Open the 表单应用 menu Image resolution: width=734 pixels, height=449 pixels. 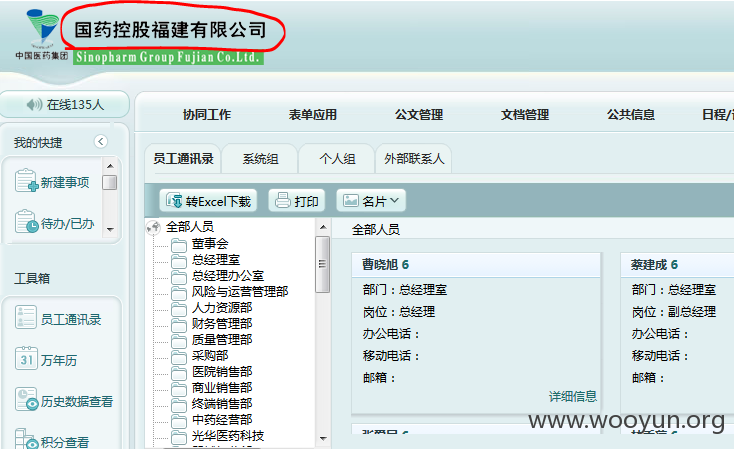[x=313, y=115]
